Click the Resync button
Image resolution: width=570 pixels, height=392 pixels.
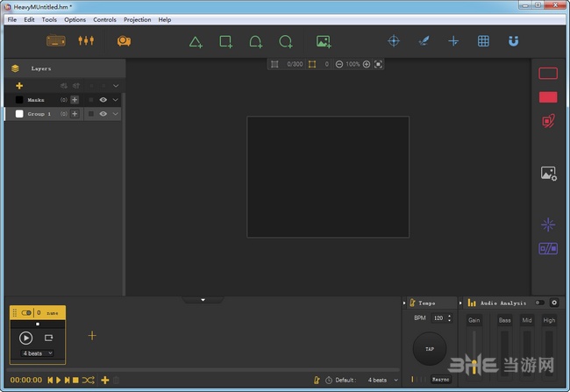click(440, 379)
